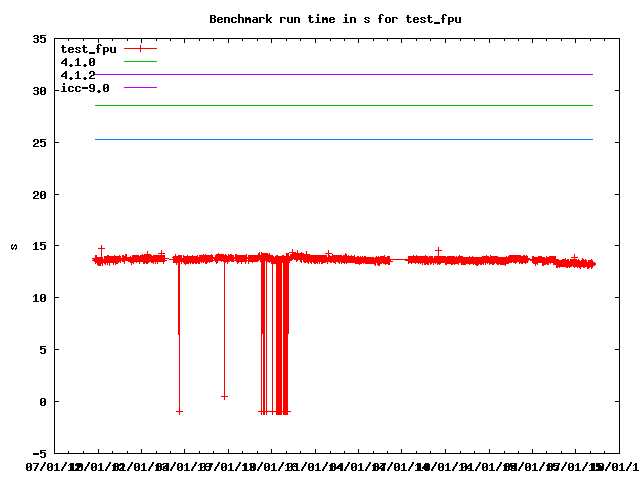Select the test_fpu legend label
This screenshot has width=640, height=480.
(x=88, y=48)
